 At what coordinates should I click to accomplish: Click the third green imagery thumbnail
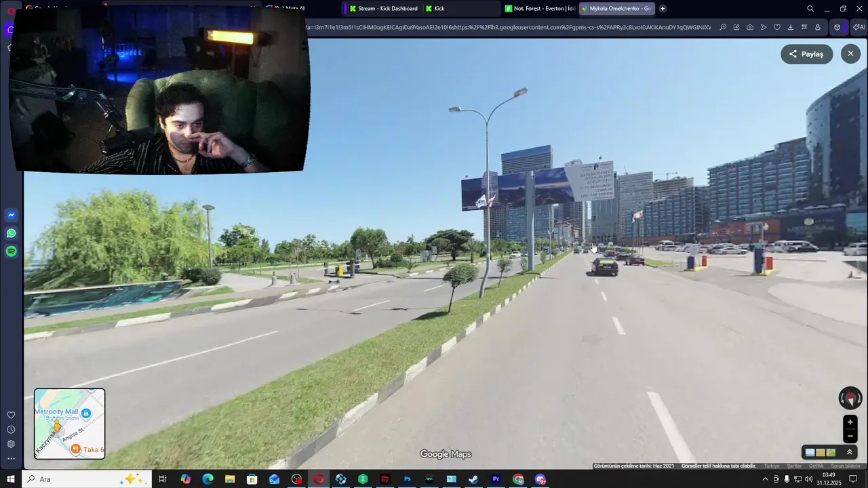(831, 452)
